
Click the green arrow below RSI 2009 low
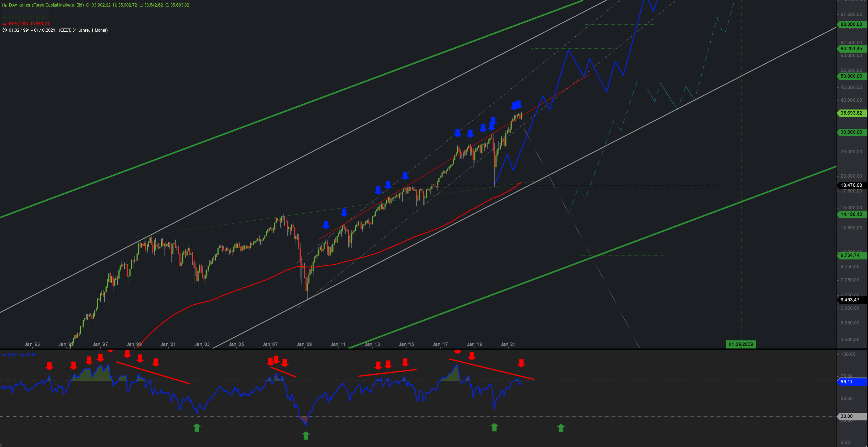click(x=306, y=436)
